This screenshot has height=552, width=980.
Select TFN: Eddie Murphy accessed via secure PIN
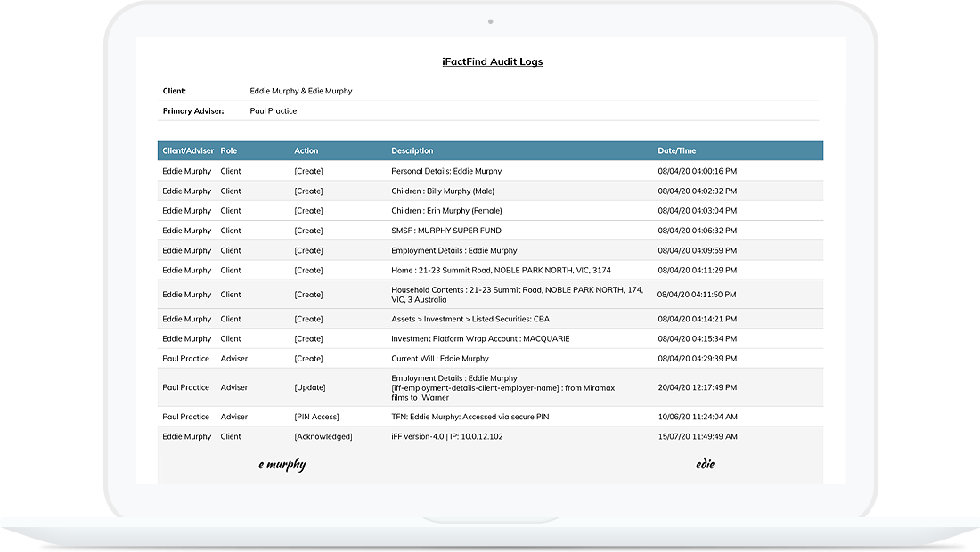(x=470, y=418)
